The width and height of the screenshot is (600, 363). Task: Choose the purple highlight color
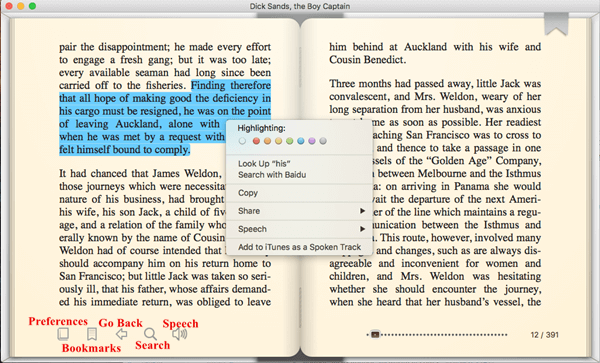(x=312, y=141)
